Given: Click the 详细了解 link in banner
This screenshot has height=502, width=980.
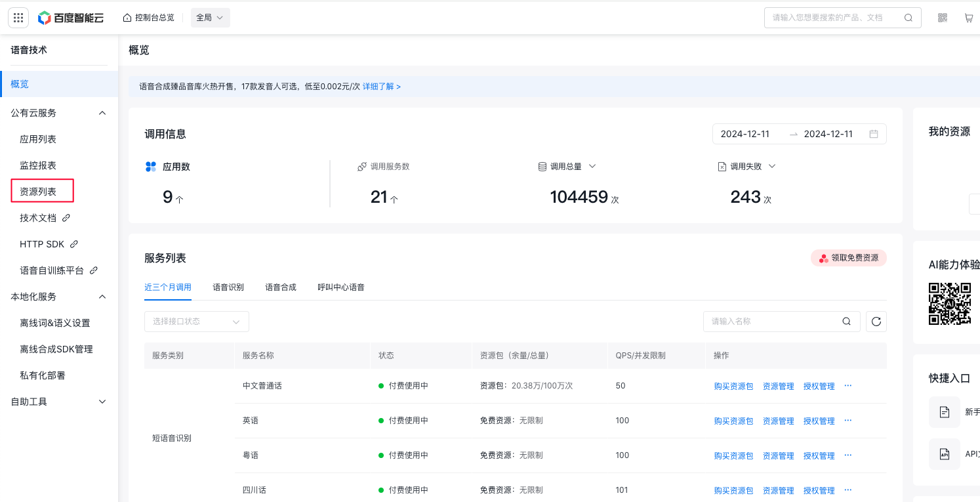Looking at the screenshot, I should pos(382,87).
